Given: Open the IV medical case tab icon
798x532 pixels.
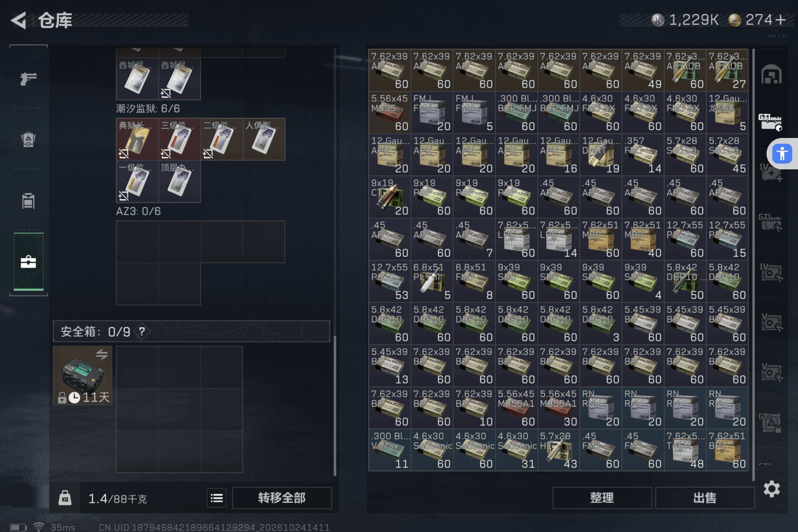Looking at the screenshot, I should pyautogui.click(x=770, y=172).
